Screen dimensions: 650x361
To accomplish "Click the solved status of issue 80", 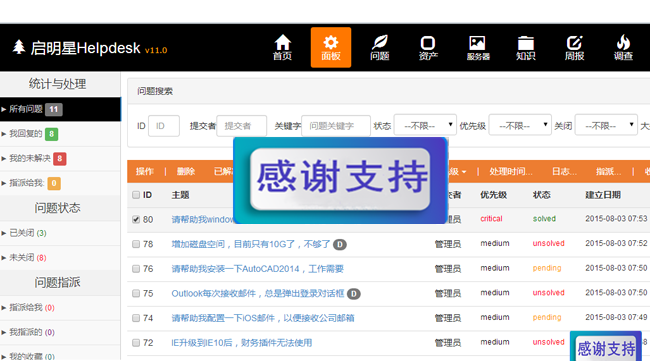I will [544, 219].
